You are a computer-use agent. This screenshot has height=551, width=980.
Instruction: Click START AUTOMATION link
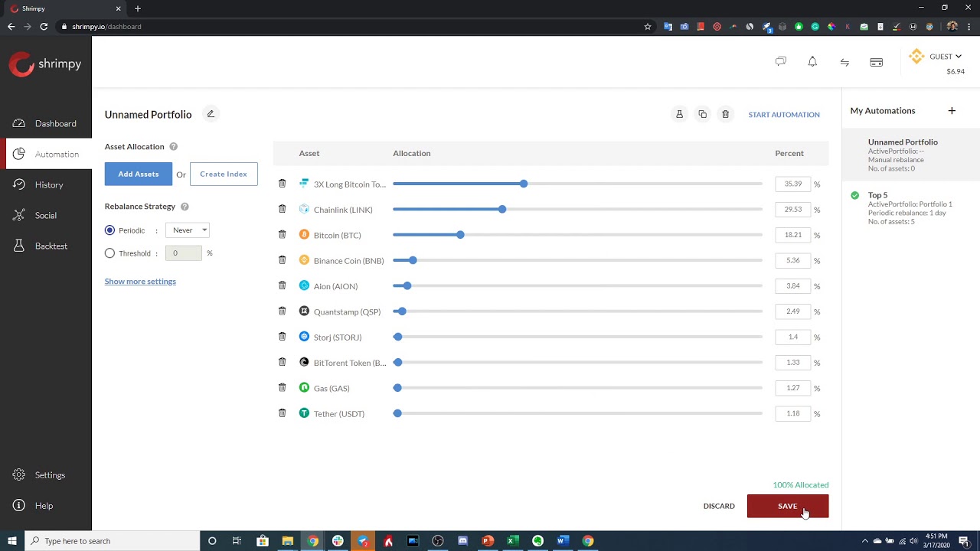click(784, 114)
